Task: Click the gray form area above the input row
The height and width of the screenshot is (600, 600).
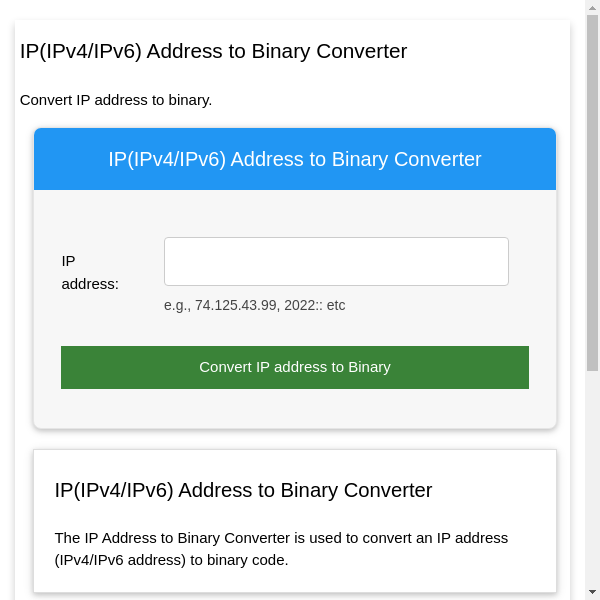Action: [x=295, y=212]
